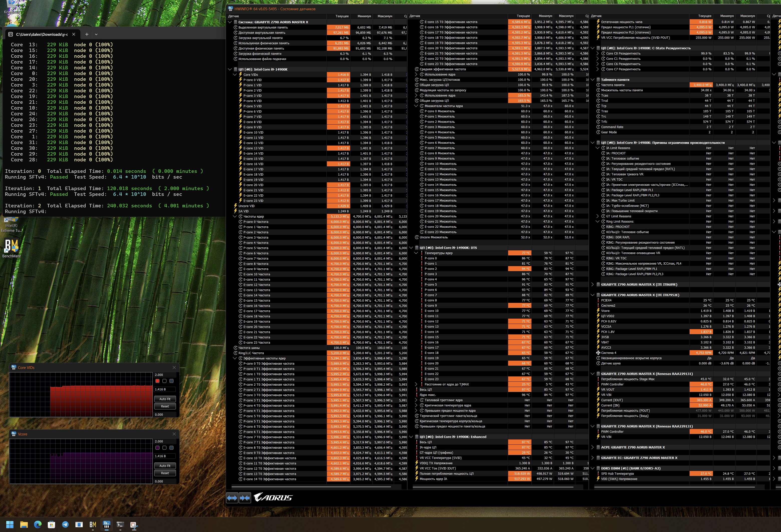Toggle middle black box in Vcore graph
This screenshot has width=781, height=532.
164,448
